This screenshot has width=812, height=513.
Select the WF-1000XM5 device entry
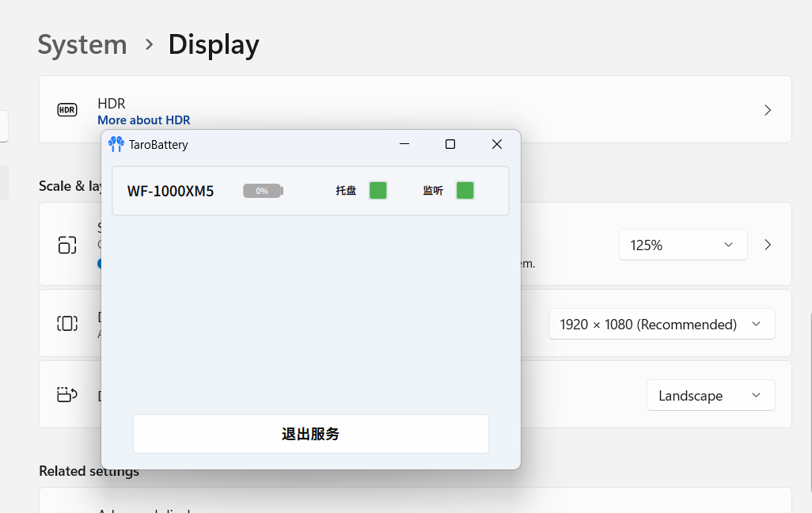click(170, 191)
